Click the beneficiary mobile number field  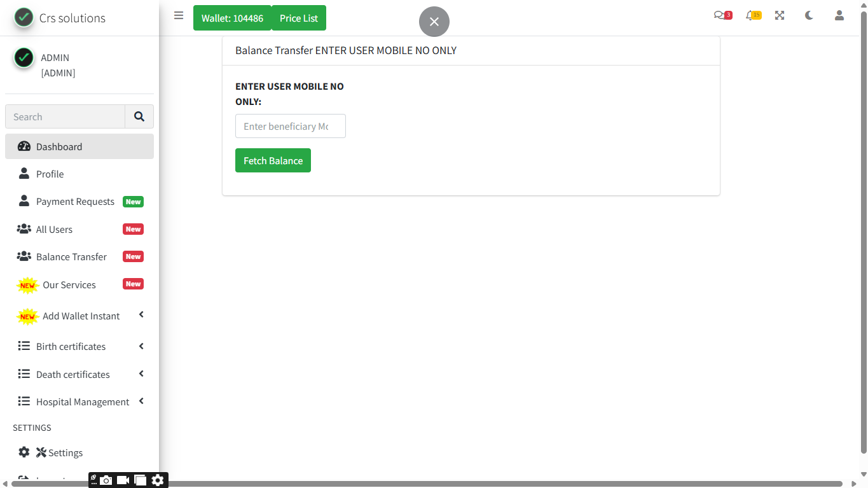290,126
